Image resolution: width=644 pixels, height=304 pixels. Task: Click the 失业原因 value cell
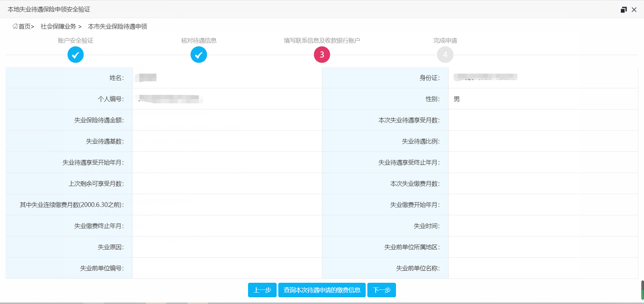(227, 247)
